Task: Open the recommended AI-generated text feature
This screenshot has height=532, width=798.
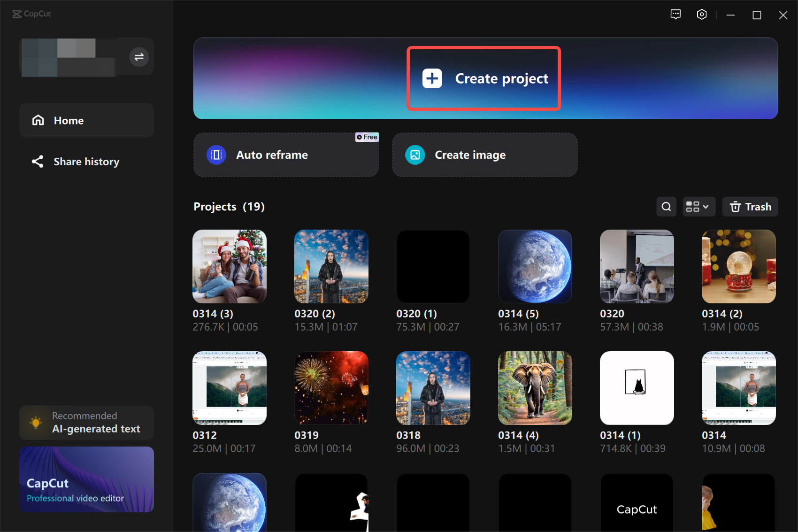Action: click(x=86, y=423)
